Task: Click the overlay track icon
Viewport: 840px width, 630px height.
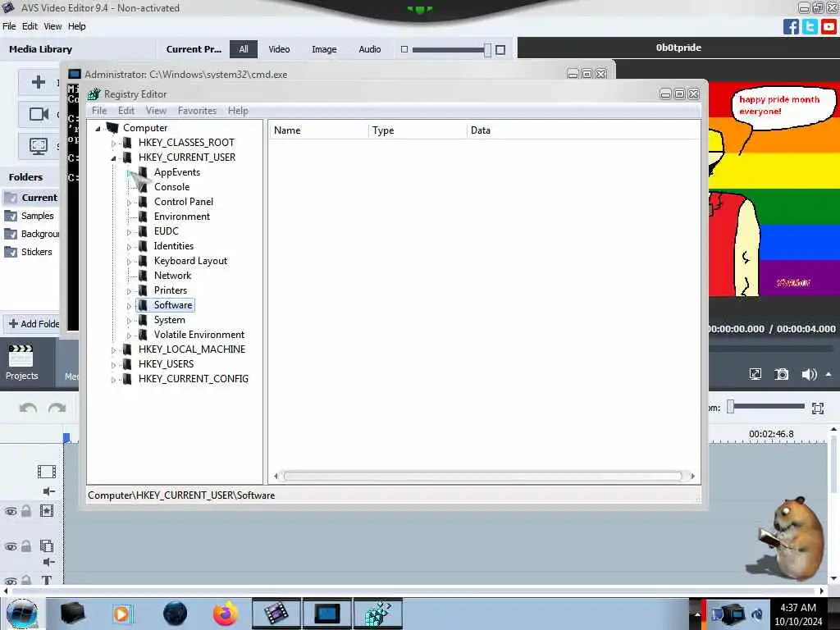Action: pyautogui.click(x=47, y=546)
